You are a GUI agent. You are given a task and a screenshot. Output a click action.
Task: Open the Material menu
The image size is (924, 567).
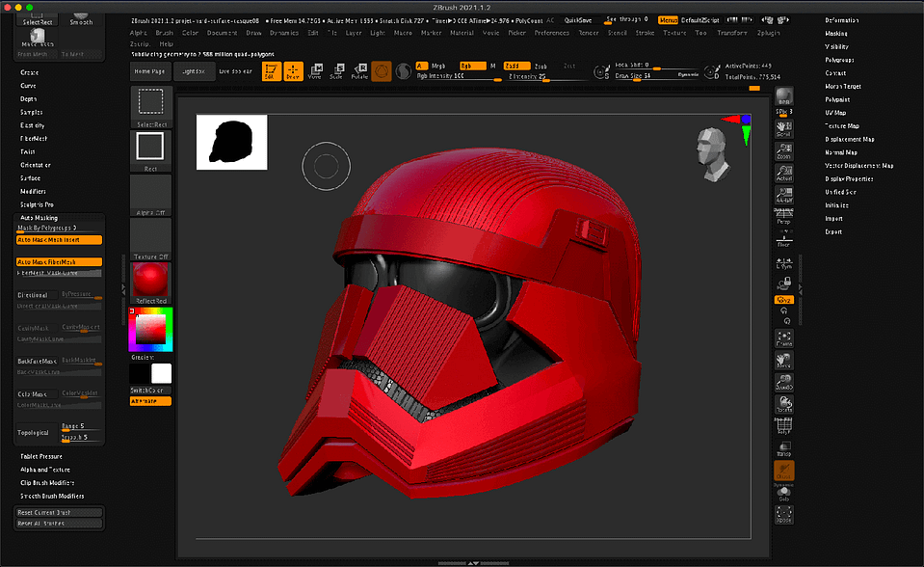462,33
